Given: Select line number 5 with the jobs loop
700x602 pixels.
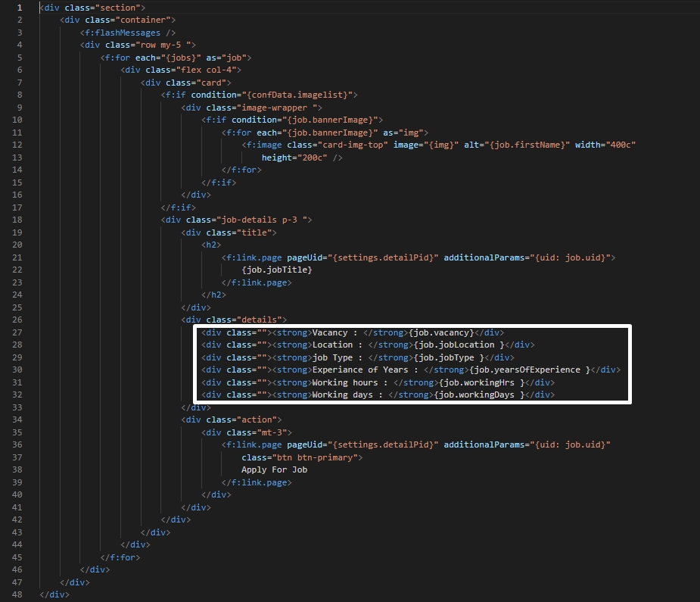Looking at the screenshot, I should pyautogui.click(x=18, y=58).
